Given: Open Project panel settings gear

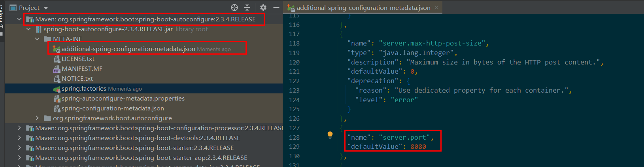Looking at the screenshot, I should click(263, 8).
